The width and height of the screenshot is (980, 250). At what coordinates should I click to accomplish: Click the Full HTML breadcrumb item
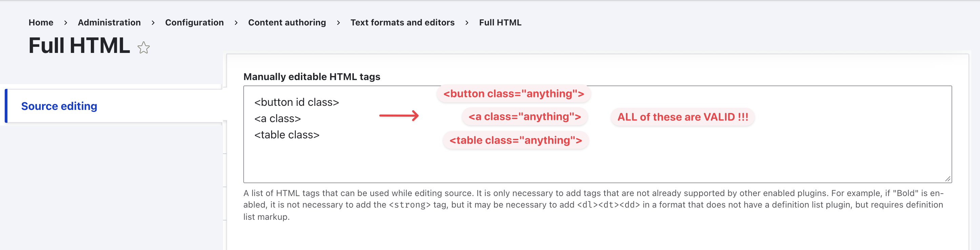[500, 22]
